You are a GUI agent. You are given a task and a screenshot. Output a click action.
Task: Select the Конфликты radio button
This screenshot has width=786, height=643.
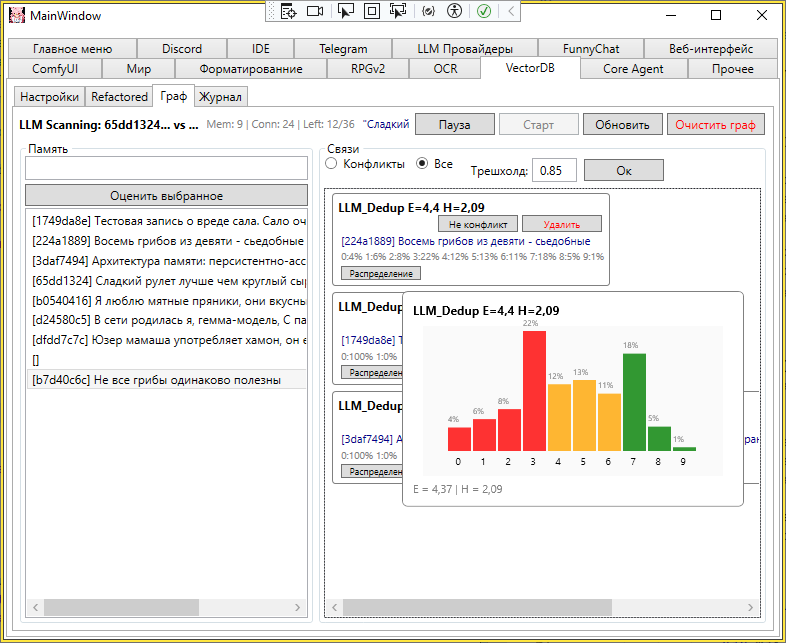click(365, 164)
